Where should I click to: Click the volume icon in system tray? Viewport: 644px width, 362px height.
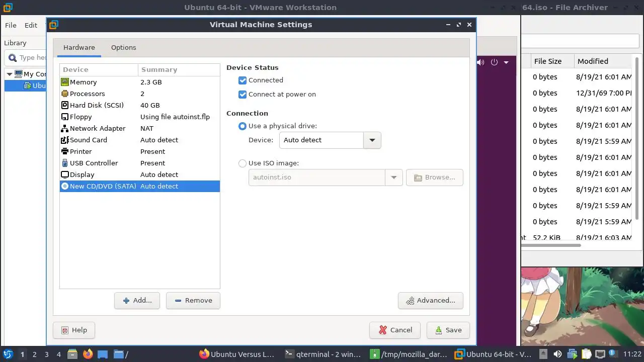(557, 354)
